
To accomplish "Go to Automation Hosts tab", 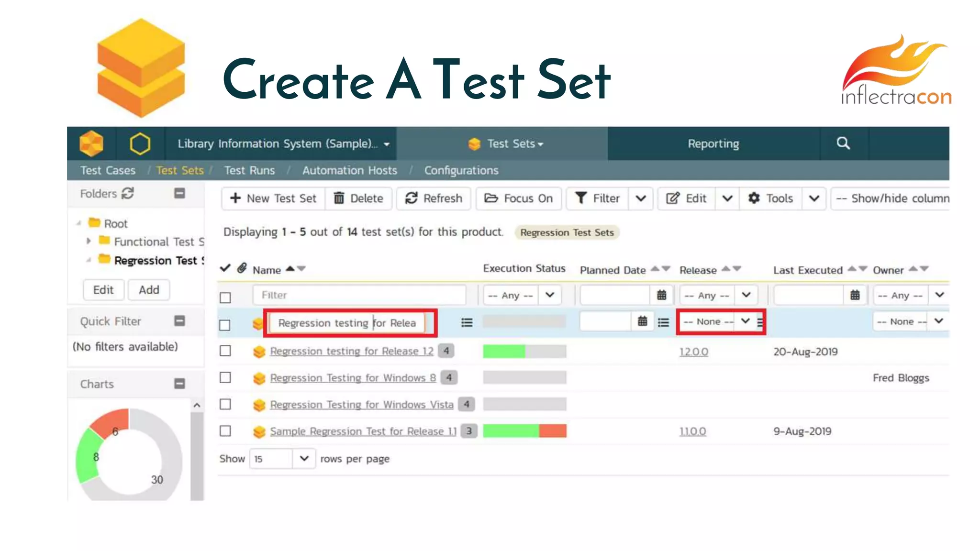I will click(349, 170).
